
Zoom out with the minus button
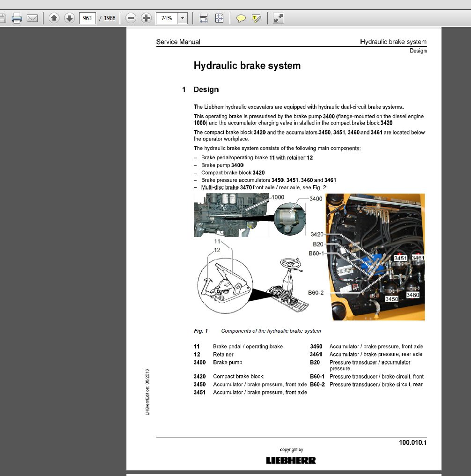(131, 18)
